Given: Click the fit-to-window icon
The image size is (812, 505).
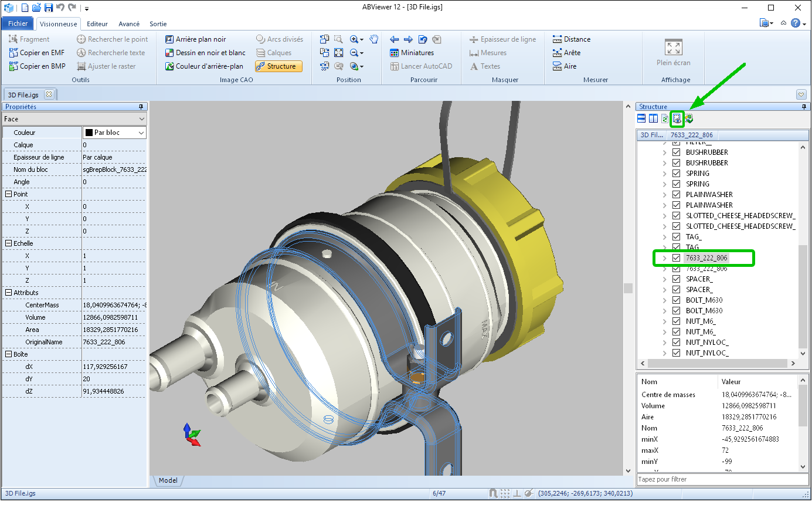Looking at the screenshot, I should 338,53.
